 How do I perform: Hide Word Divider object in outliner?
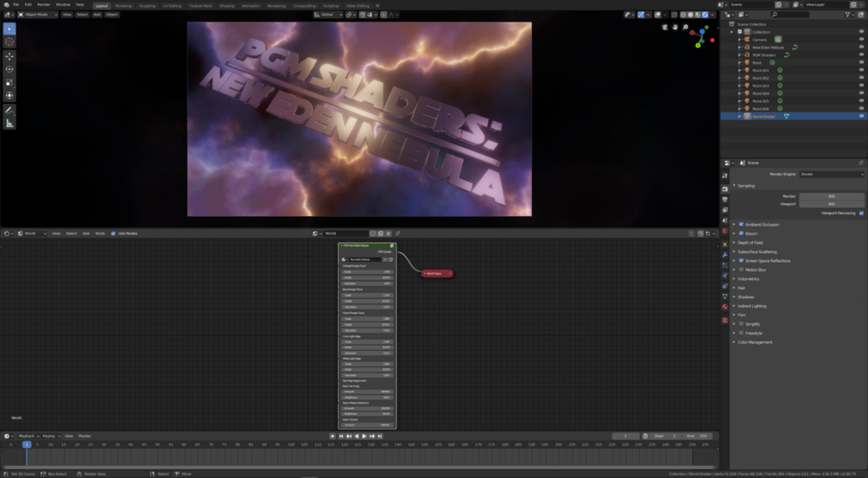click(x=861, y=117)
